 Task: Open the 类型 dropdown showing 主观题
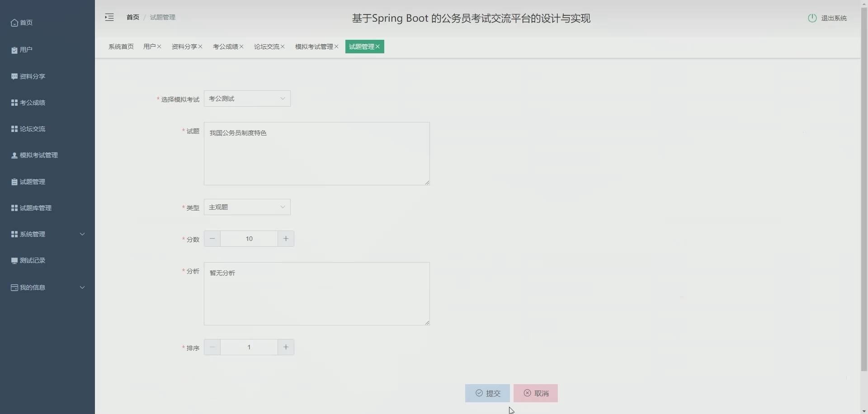pos(247,207)
